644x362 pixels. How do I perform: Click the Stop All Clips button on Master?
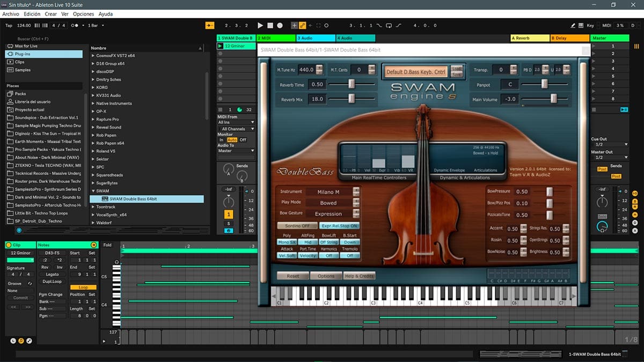595,109
